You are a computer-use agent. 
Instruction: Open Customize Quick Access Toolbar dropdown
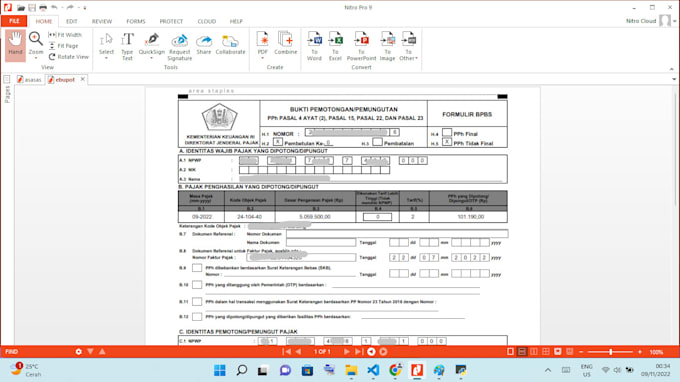(x=85, y=8)
